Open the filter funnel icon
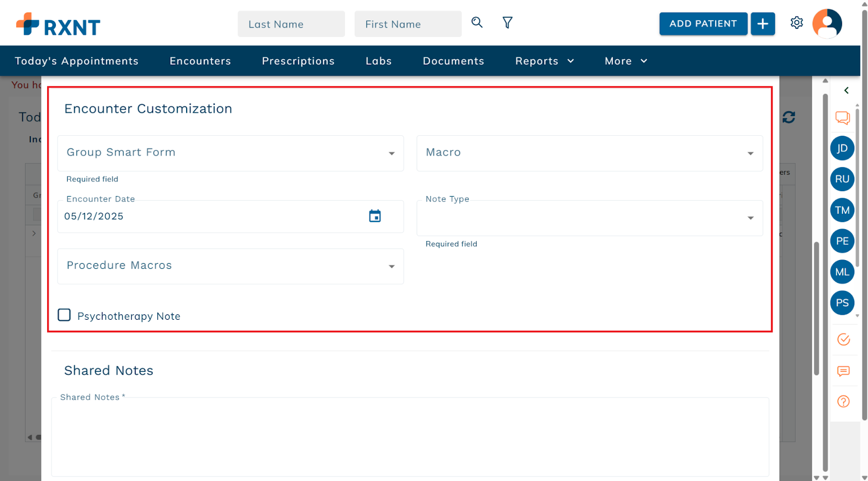 tap(507, 23)
